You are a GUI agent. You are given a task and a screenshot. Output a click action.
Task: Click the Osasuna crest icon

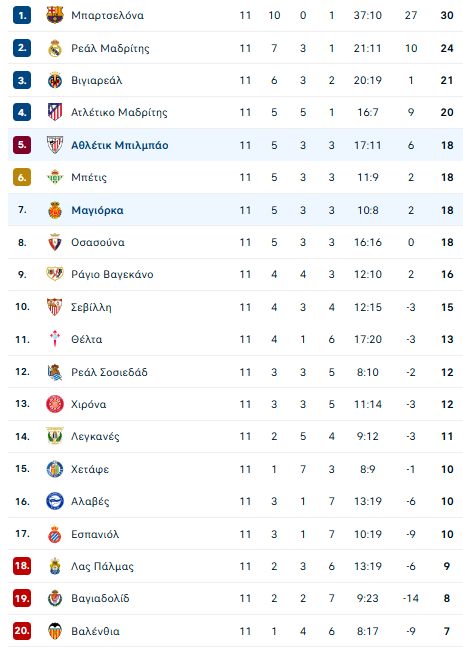(55, 243)
